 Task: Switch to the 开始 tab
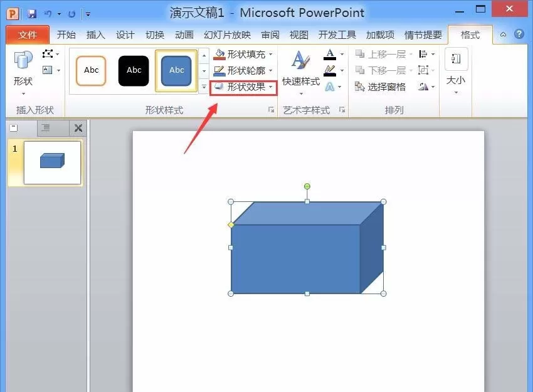(x=66, y=34)
